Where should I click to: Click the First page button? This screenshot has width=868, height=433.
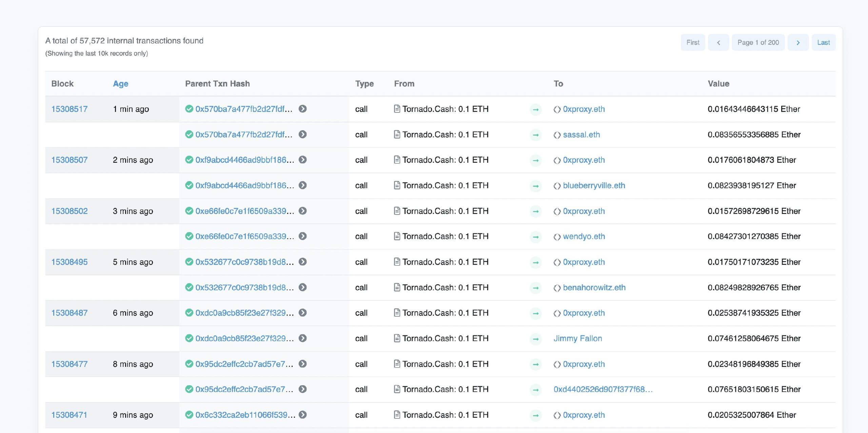[x=693, y=43]
